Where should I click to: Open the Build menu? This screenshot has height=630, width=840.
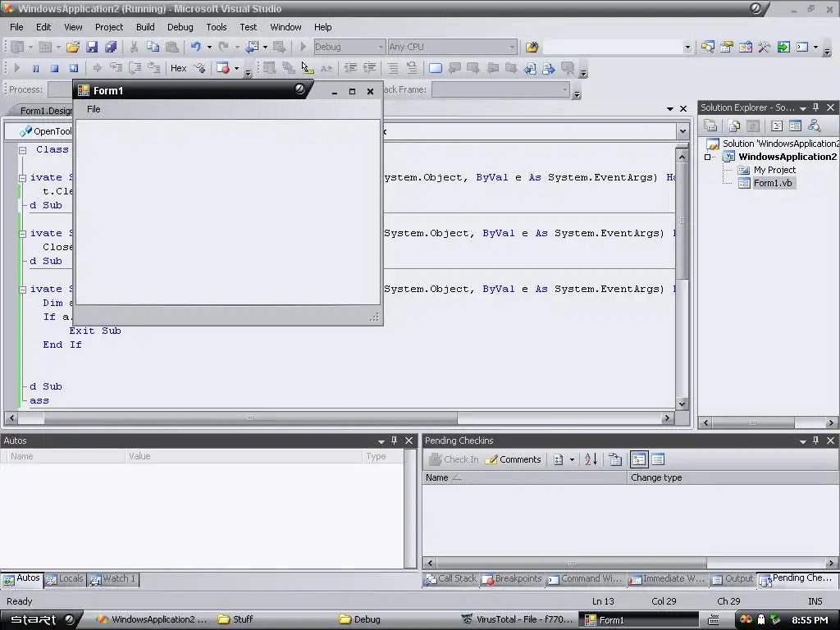click(145, 27)
